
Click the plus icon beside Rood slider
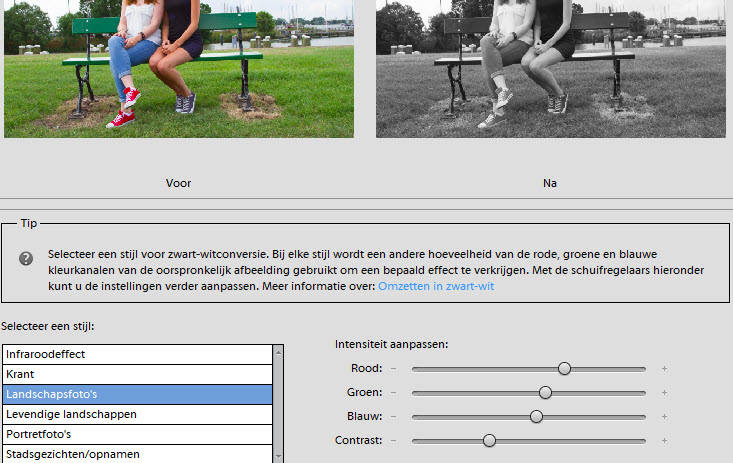(x=664, y=368)
